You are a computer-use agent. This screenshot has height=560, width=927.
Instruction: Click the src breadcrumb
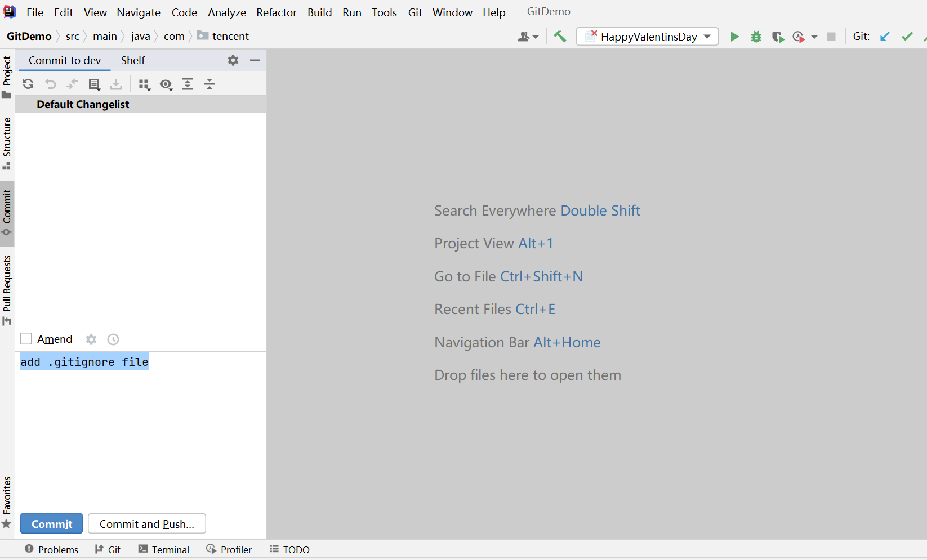(x=73, y=37)
